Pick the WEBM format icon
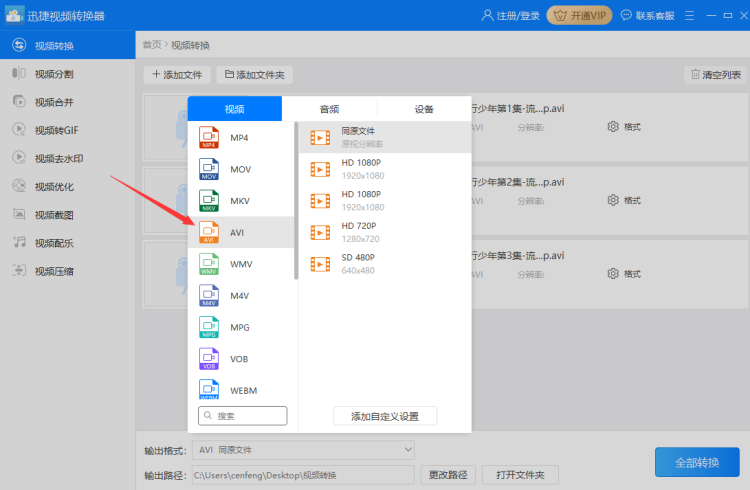Image resolution: width=750 pixels, height=490 pixels. (209, 390)
